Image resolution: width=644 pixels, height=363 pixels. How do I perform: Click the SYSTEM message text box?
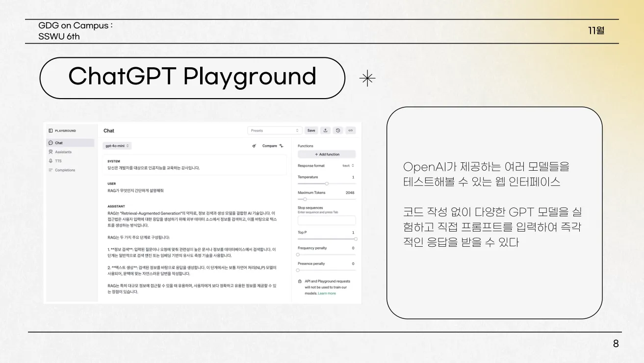click(195, 165)
